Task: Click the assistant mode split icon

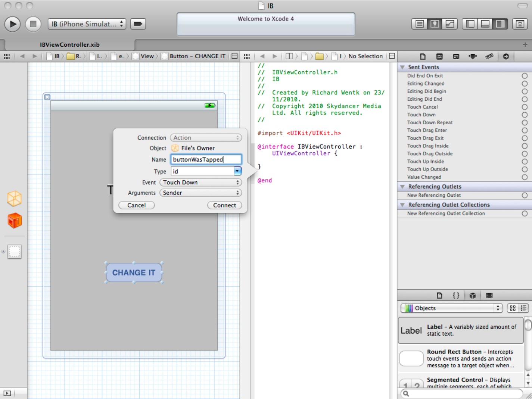Action: pos(289,56)
